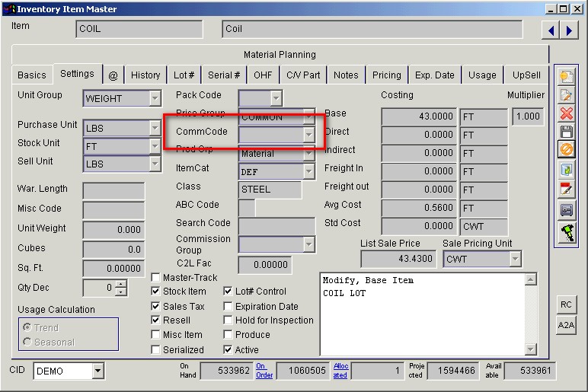Go to next item with right arrow
The height and width of the screenshot is (392, 588).
tap(568, 30)
